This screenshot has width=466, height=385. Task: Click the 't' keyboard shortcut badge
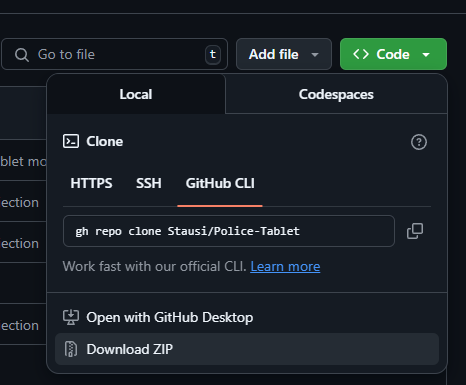coord(213,54)
